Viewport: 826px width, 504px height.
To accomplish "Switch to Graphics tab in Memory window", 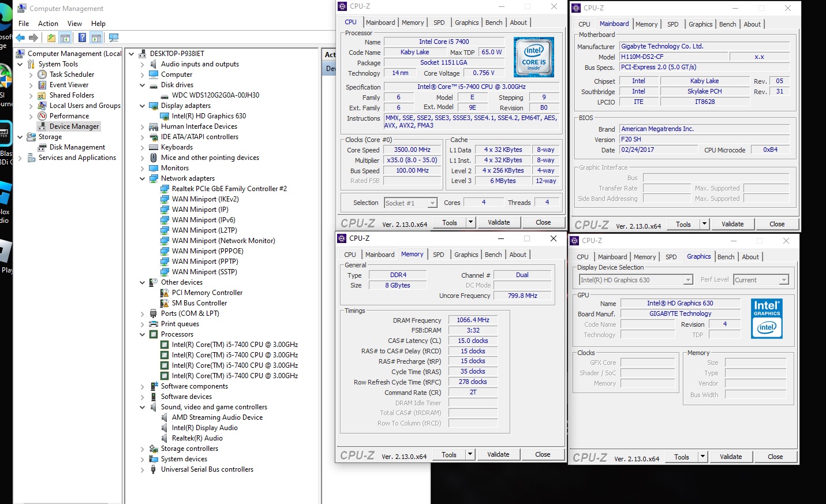I will pyautogui.click(x=466, y=255).
